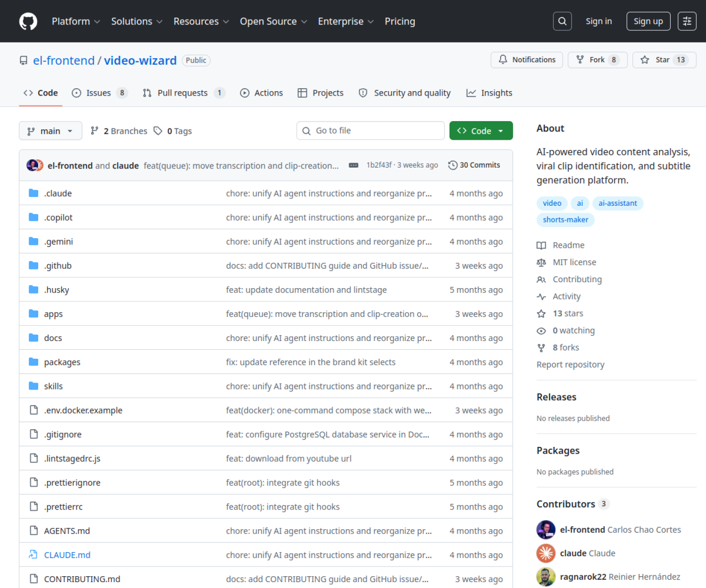View repository Activity link
This screenshot has width=706, height=588.
pos(559,296)
